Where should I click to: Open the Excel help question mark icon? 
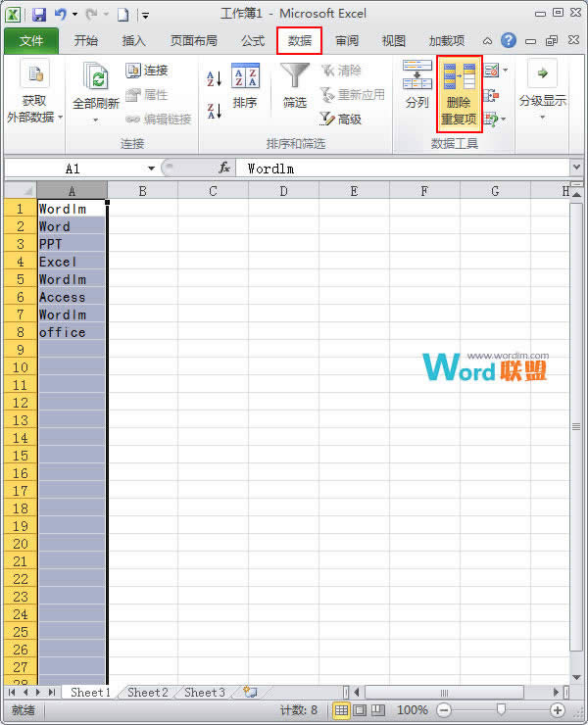[x=508, y=41]
